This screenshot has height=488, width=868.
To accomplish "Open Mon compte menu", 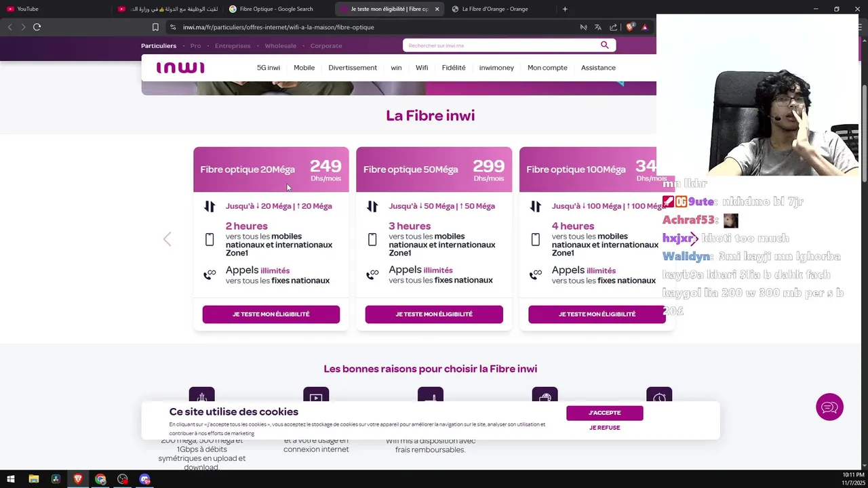I will (x=547, y=68).
